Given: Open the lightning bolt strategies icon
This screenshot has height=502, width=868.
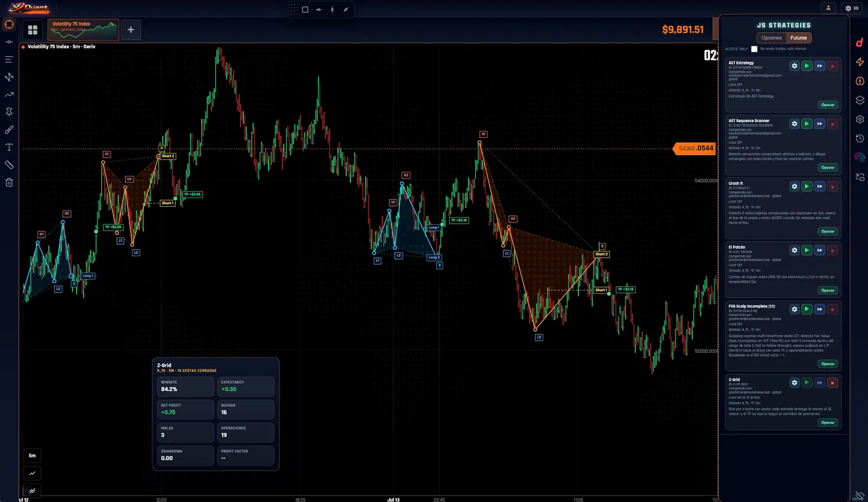Looking at the screenshot, I should [860, 62].
